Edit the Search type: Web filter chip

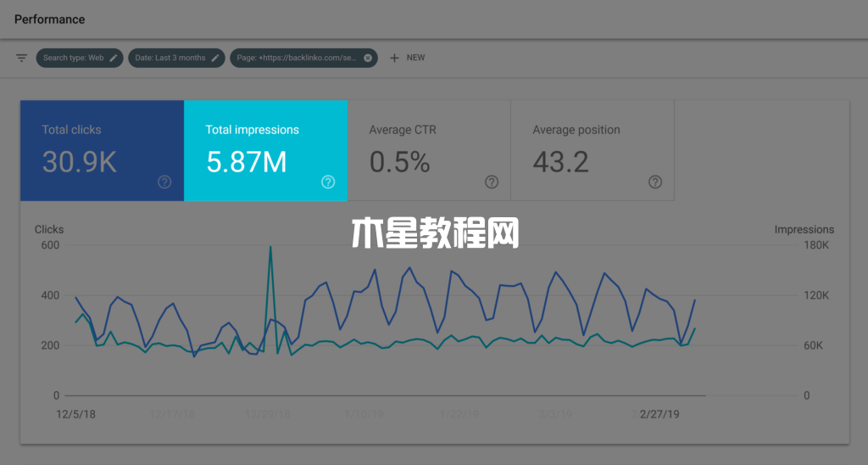pos(114,58)
